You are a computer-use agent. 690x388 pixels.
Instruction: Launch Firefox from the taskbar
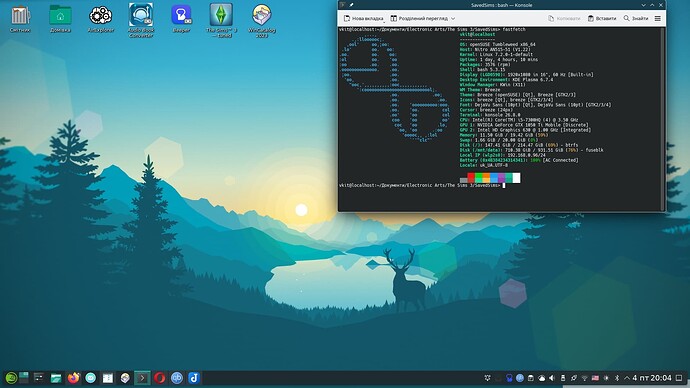click(73, 378)
